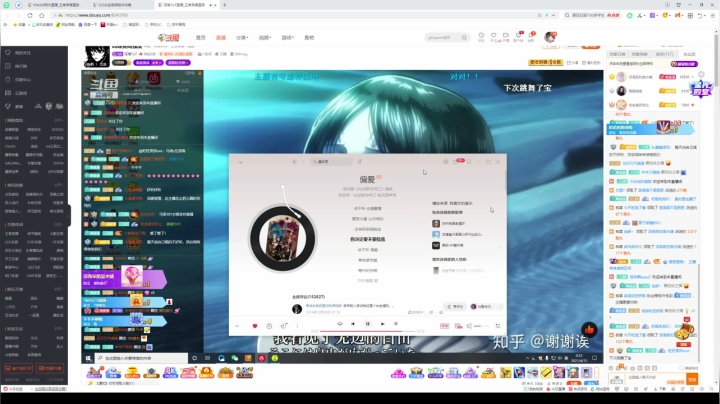Click the treasure chest icon in chat
Image resolution: width=720 pixels, height=404 pixels.
pos(684,331)
